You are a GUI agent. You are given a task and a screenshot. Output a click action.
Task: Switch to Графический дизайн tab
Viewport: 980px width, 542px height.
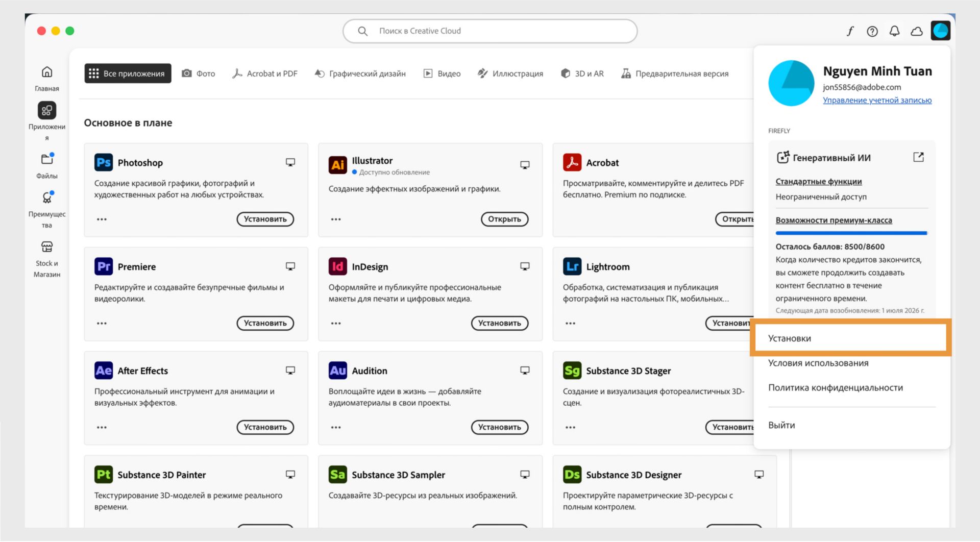pyautogui.click(x=360, y=73)
